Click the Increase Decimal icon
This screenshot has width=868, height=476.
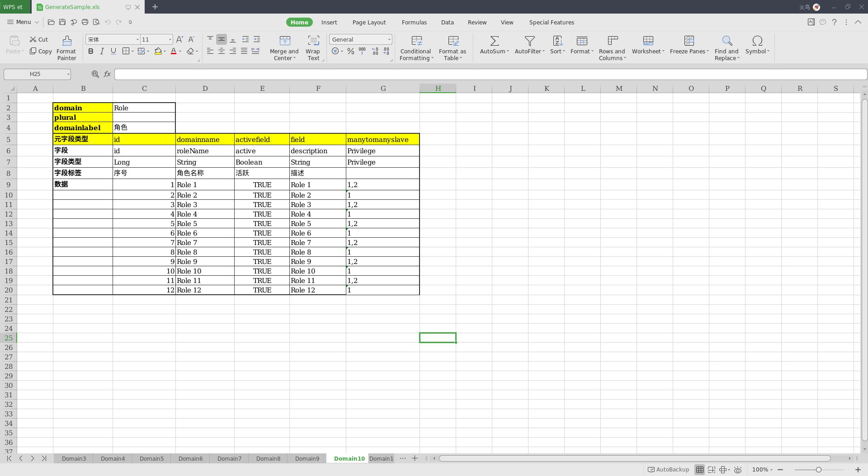click(x=375, y=51)
